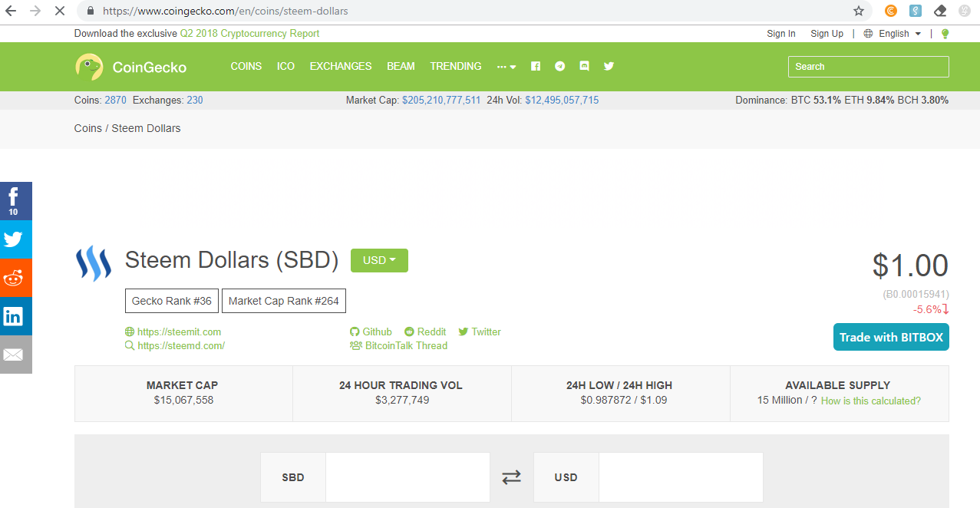Click the Trade with BITBOX button
Screen dimensions: 980x508
click(x=891, y=337)
